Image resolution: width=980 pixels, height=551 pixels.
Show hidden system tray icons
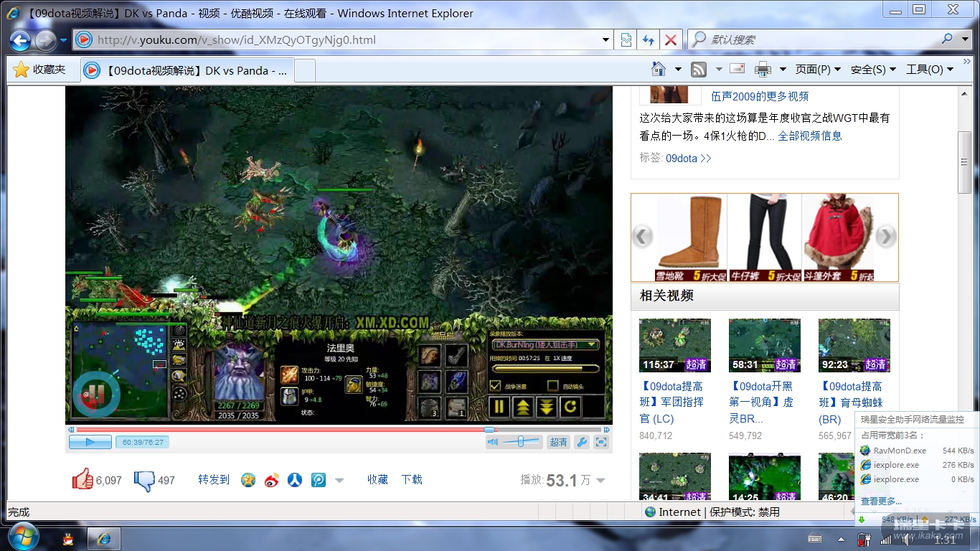[842, 539]
